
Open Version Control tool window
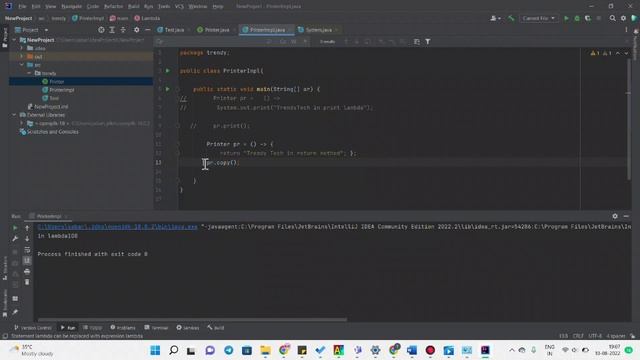coord(33,328)
